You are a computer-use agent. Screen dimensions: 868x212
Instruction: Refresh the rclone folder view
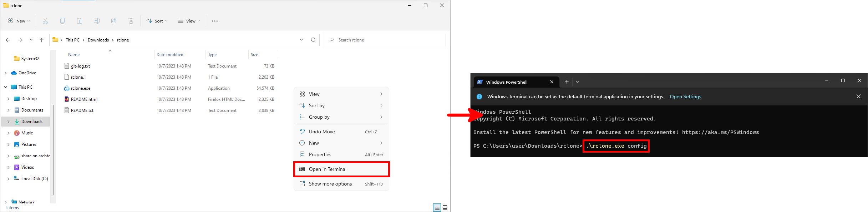[x=313, y=40]
